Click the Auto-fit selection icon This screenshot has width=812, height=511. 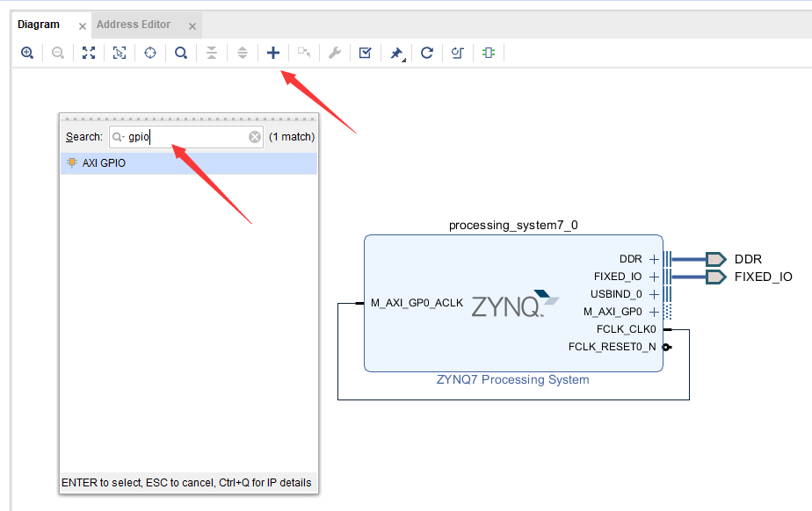coord(150,53)
